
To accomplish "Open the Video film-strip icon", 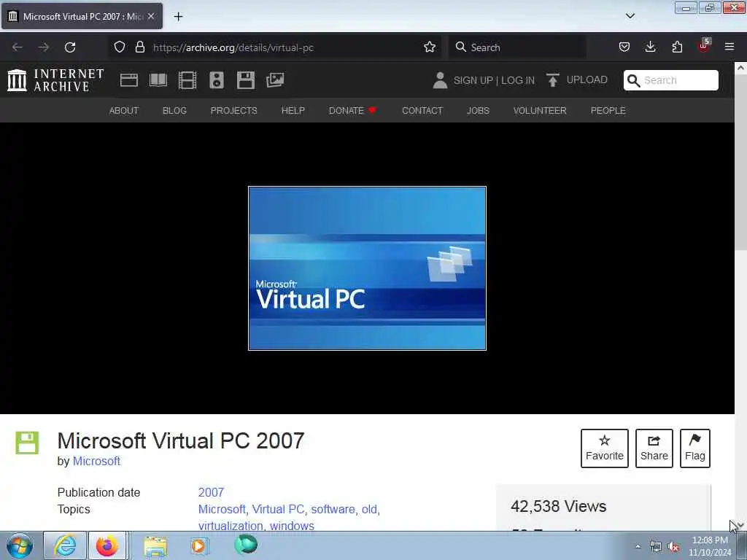I will [187, 80].
